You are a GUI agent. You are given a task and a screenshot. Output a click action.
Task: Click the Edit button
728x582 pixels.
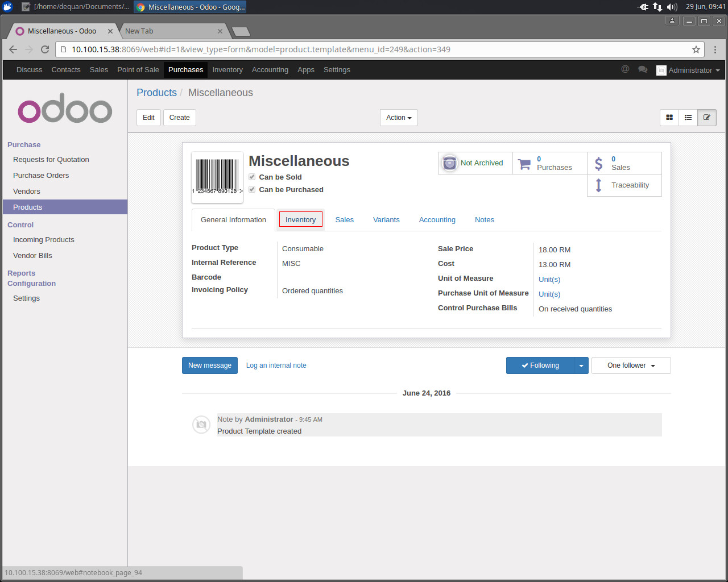pos(148,118)
